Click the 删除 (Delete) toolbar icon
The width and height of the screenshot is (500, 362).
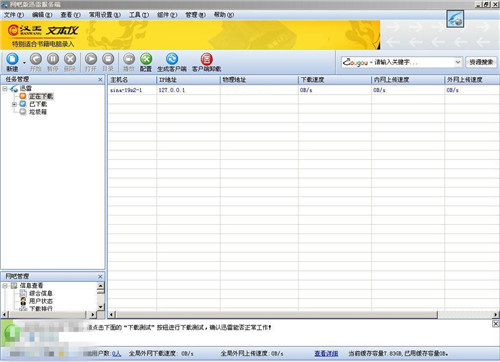tap(70, 59)
